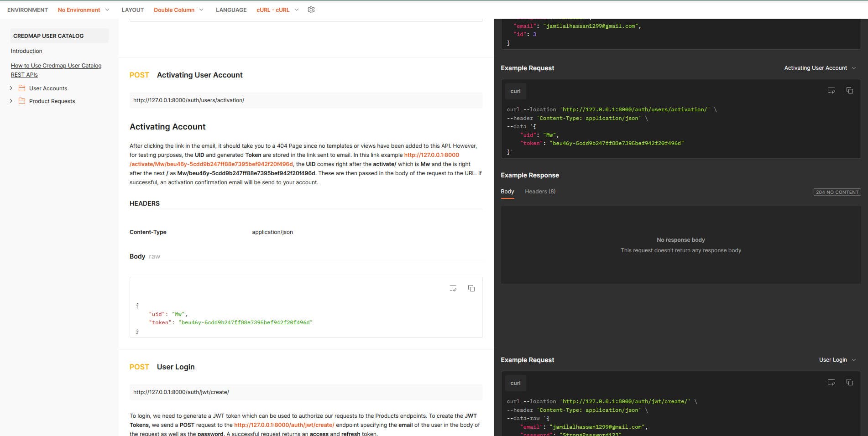Image resolution: width=868 pixels, height=436 pixels.
Task: Expand the Product Requests folder chevron
Action: tap(11, 101)
